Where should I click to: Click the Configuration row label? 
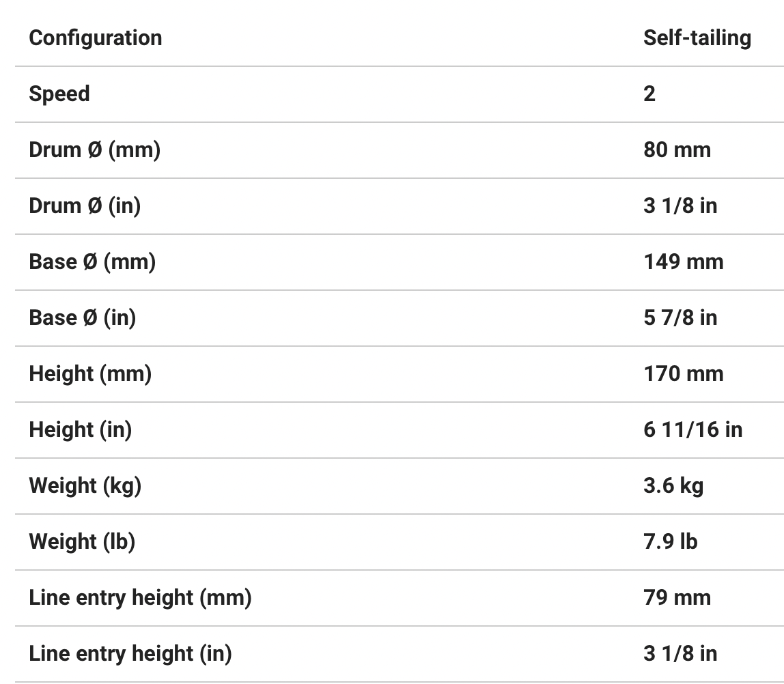click(96, 38)
